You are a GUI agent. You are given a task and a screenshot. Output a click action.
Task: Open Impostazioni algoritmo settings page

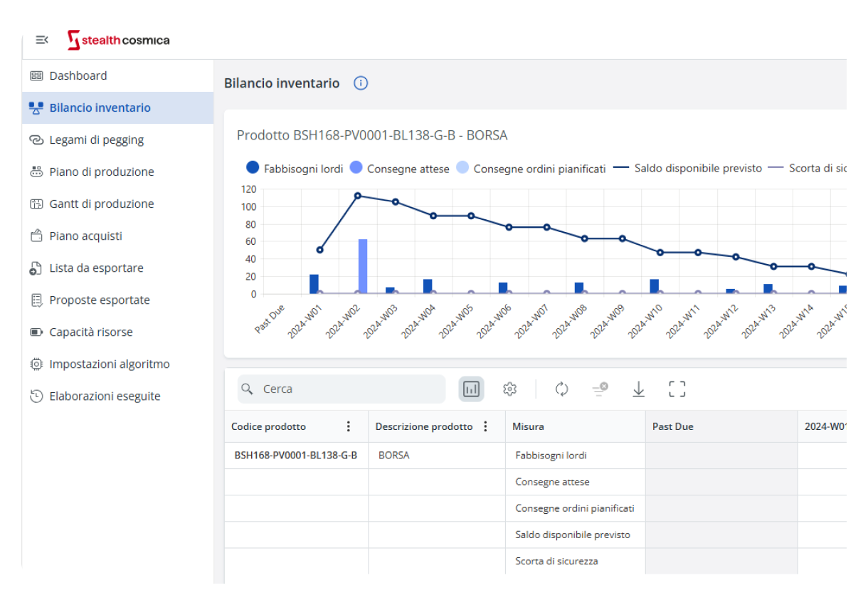tap(109, 364)
